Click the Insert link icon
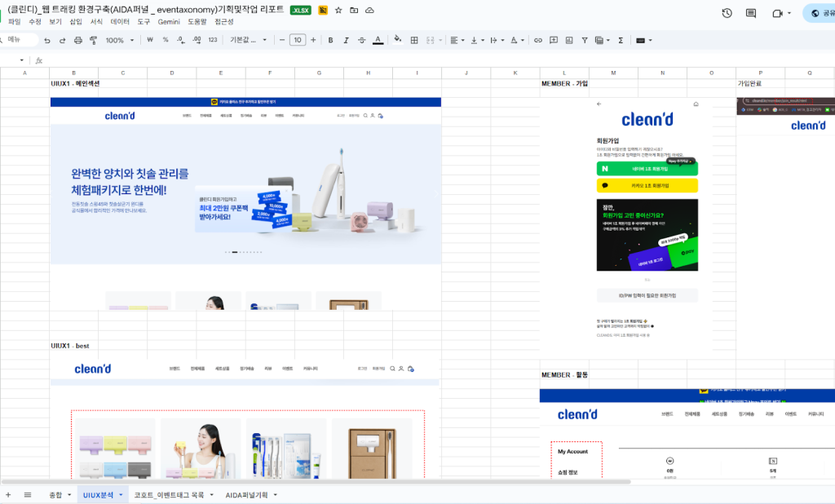The width and height of the screenshot is (835, 504). (537, 40)
